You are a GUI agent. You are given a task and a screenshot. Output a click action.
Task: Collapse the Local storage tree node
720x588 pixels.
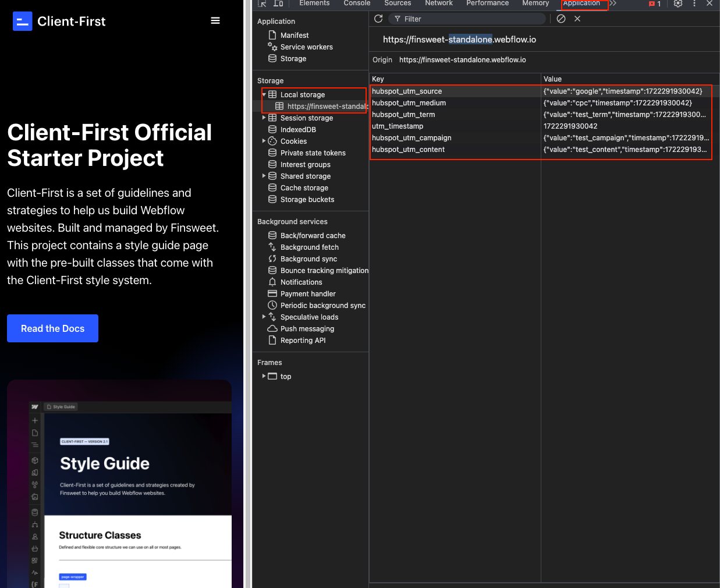pyautogui.click(x=264, y=94)
